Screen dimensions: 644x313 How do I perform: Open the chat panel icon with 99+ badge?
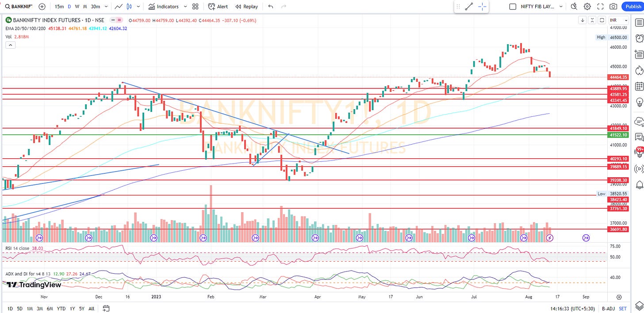[x=639, y=152]
